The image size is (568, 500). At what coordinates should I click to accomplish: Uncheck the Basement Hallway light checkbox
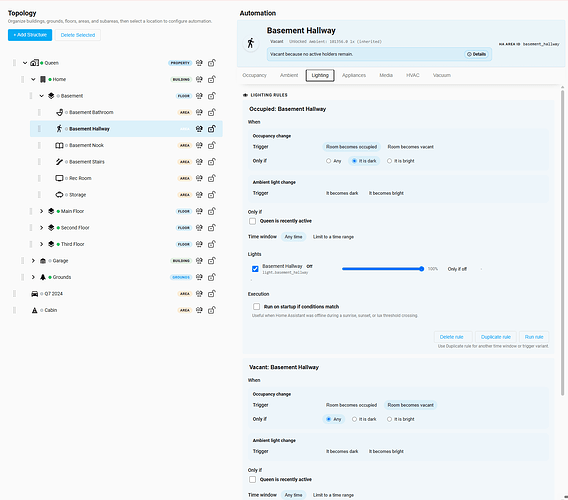coord(255,269)
